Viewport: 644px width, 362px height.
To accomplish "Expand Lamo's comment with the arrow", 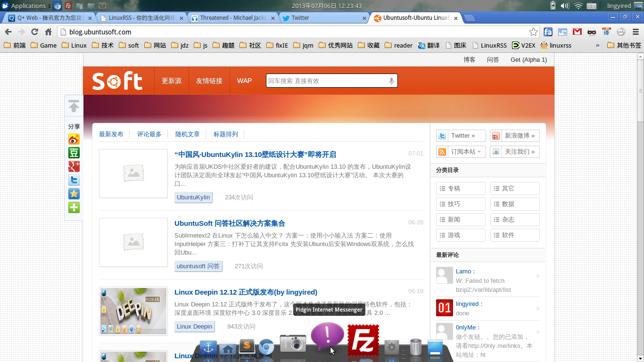I will 538,276.
